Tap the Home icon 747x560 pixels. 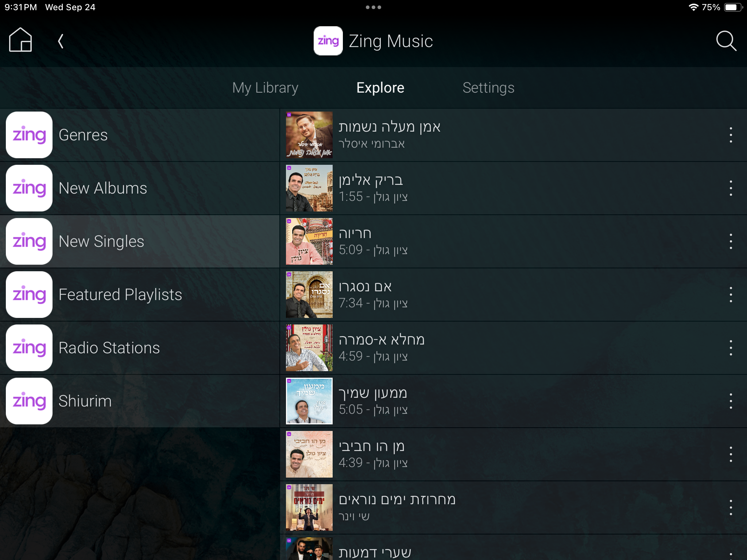coord(20,40)
